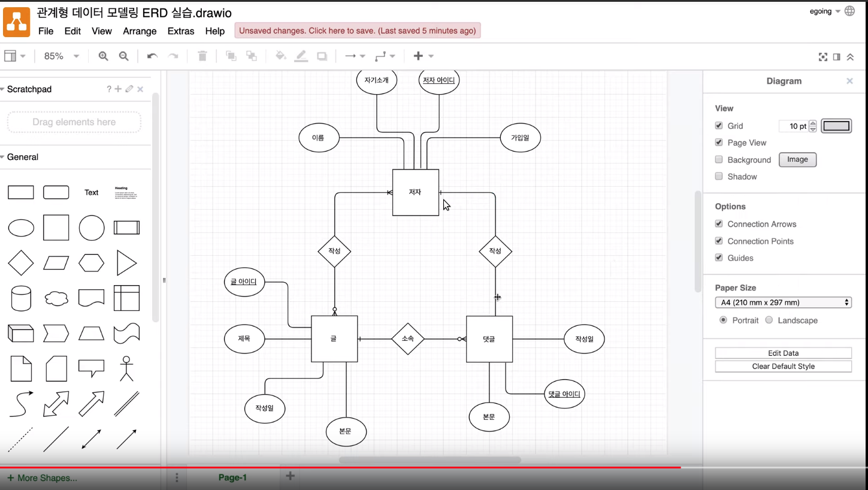Click the Edit Data button
The height and width of the screenshot is (490, 868).
(784, 353)
